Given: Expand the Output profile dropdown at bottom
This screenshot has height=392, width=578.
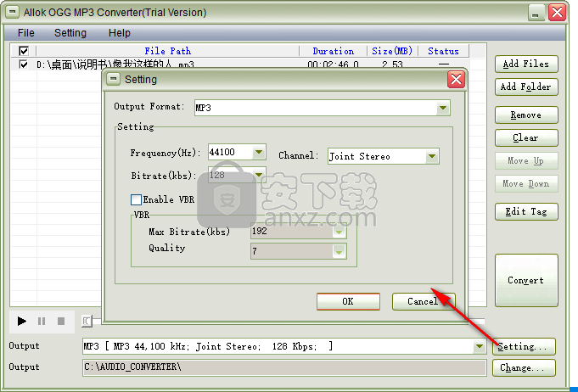Looking at the screenshot, I should [x=480, y=346].
